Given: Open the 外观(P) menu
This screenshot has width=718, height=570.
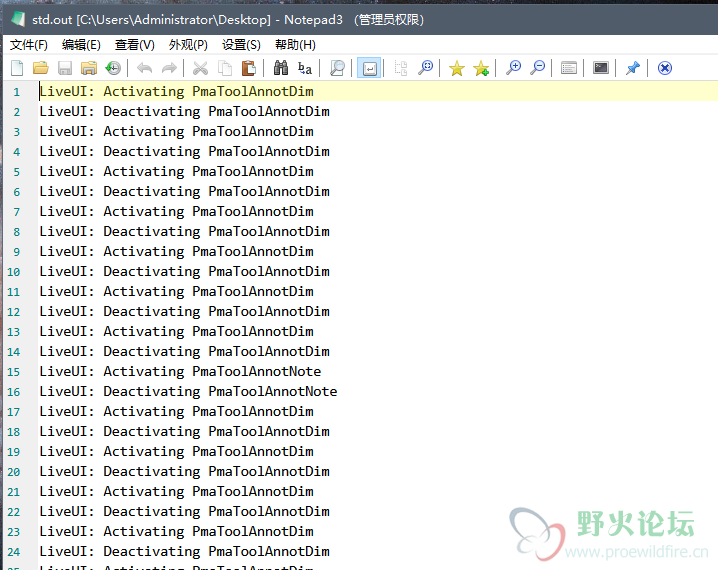Looking at the screenshot, I should click(188, 45).
